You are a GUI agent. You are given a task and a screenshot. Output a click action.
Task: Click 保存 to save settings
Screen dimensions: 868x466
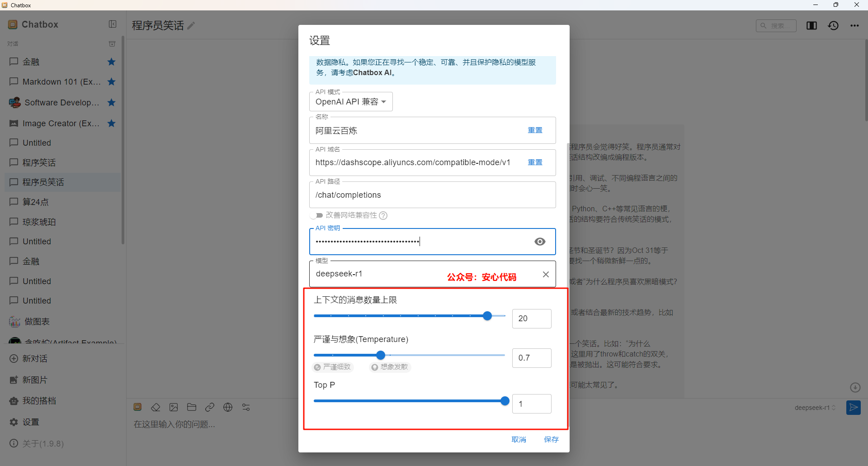[x=551, y=440]
